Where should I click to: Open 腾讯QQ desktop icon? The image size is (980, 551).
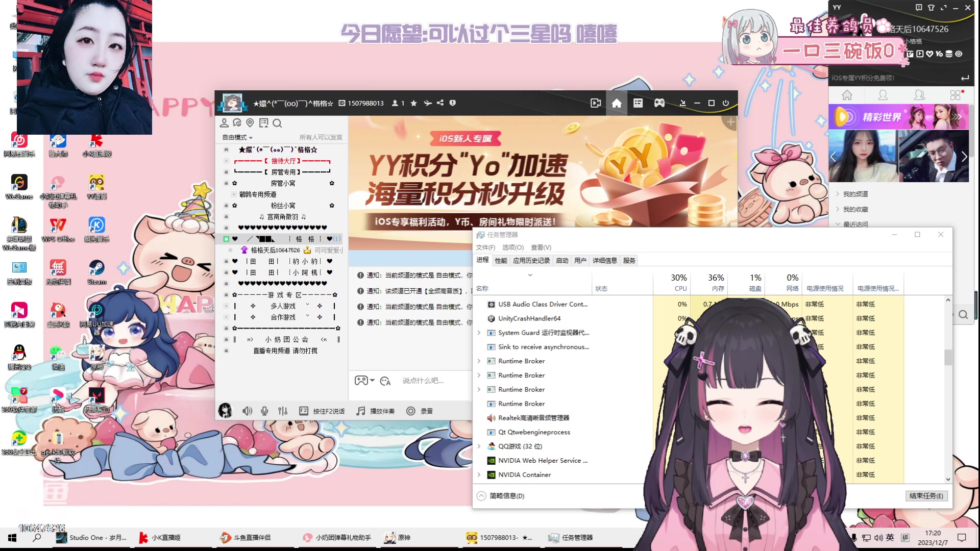click(x=19, y=357)
